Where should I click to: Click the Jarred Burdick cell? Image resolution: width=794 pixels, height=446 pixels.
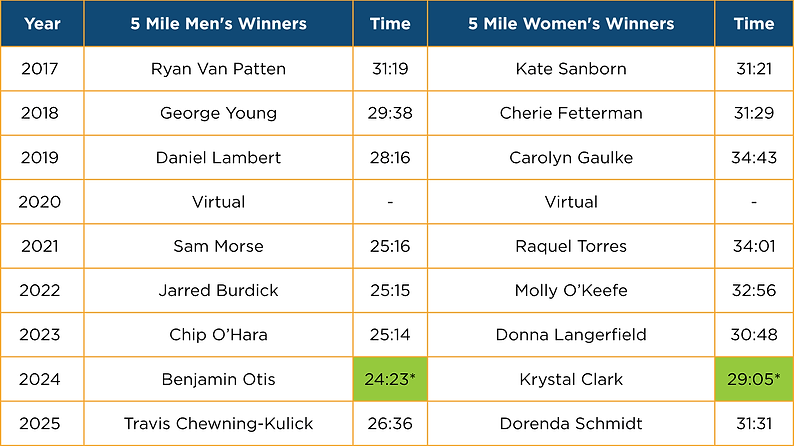218,291
